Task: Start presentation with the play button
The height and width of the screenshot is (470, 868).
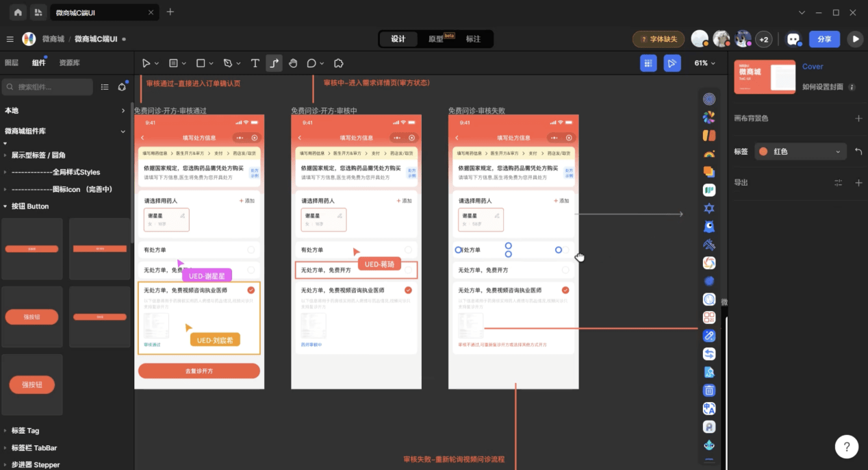Action: [854, 39]
